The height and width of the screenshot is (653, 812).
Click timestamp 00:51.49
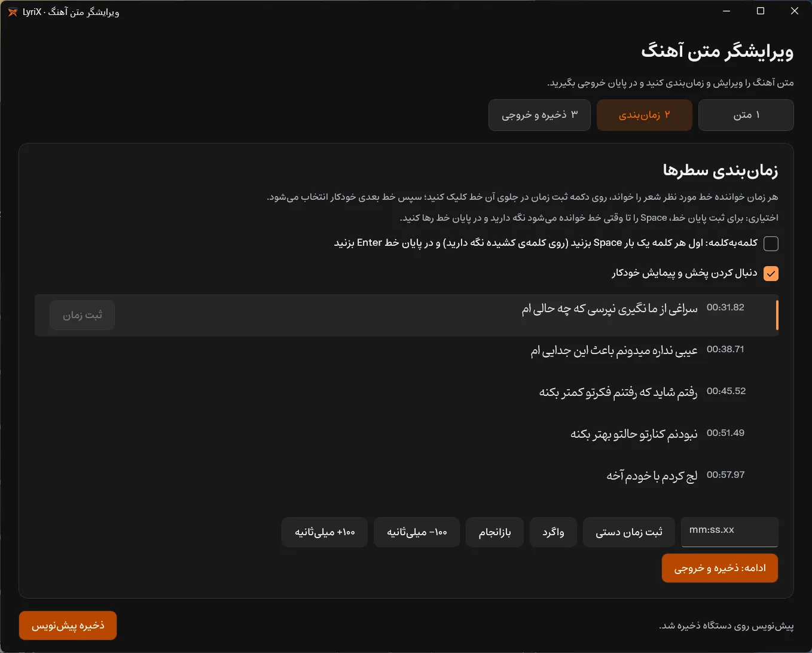(x=725, y=433)
